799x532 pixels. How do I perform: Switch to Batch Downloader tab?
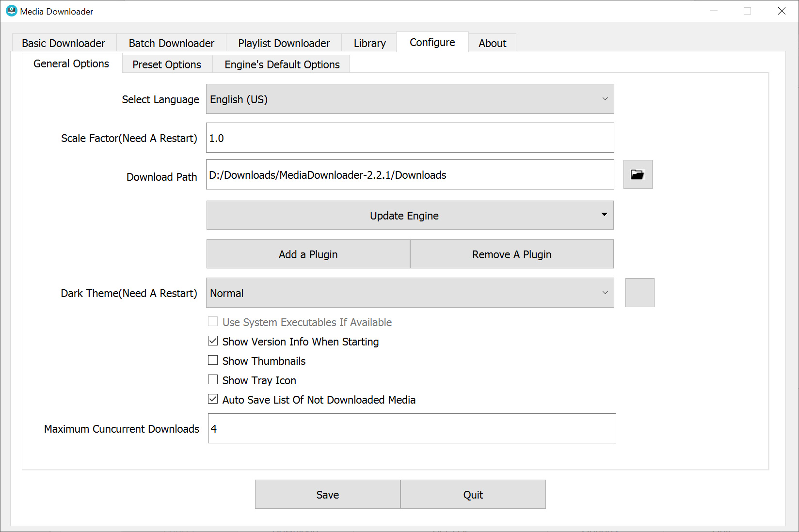point(172,43)
